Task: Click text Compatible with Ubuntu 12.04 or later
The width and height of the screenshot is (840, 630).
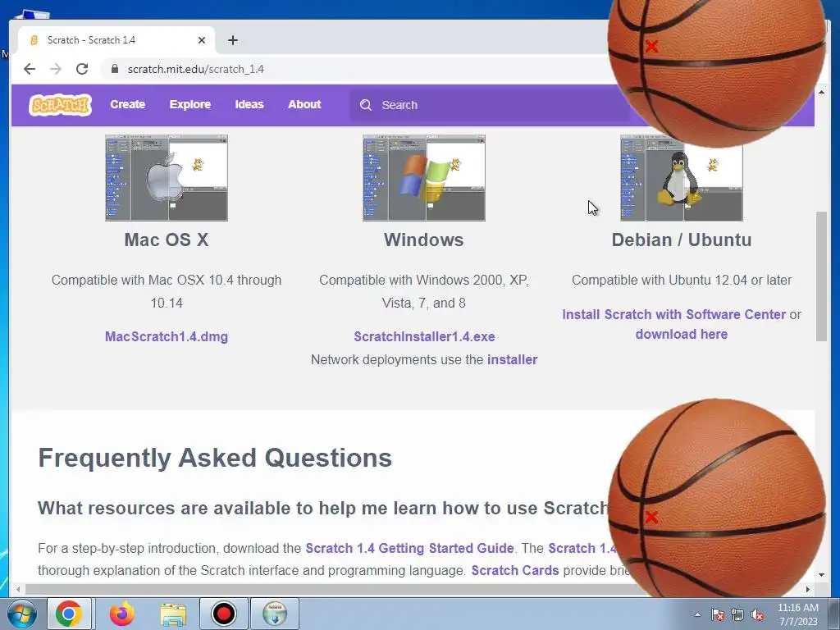Action: 682,281
